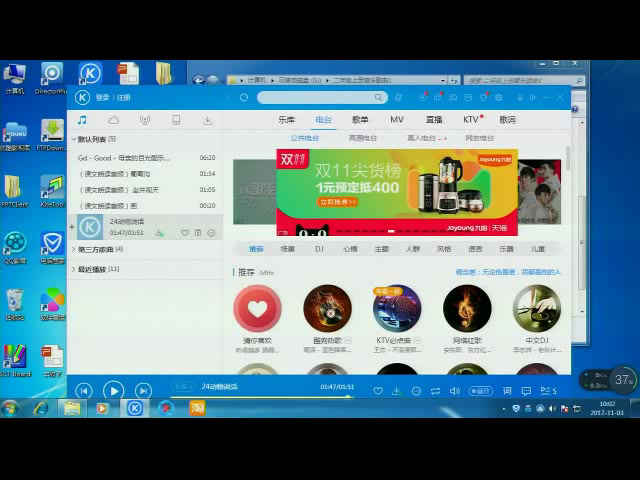Image resolution: width=640 pixels, height=480 pixels.
Task: Select the 公共电台 sub-tab
Action: 304,138
